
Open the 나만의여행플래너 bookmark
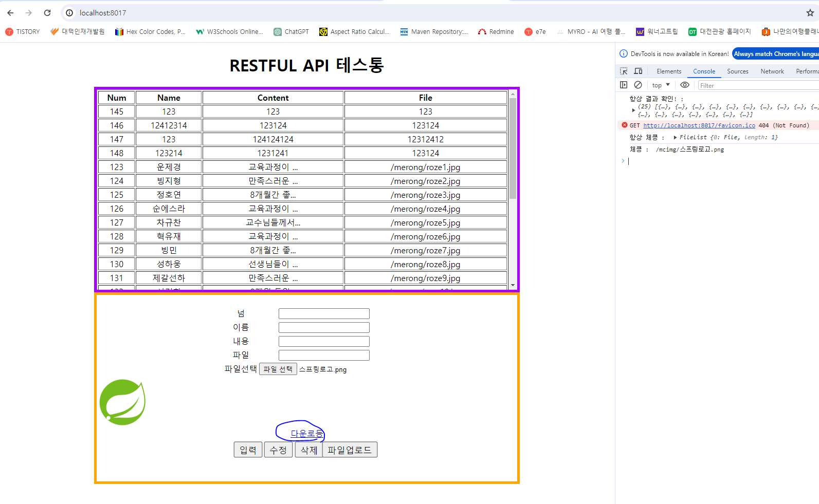(x=790, y=32)
